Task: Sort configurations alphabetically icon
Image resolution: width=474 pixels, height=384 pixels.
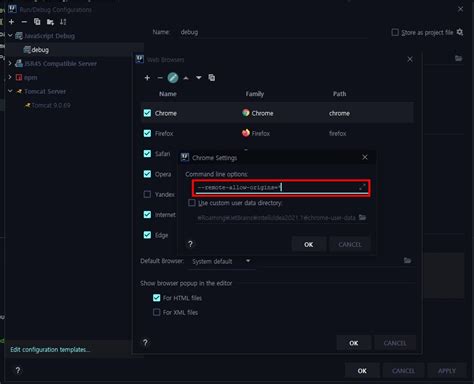Action: (x=63, y=22)
